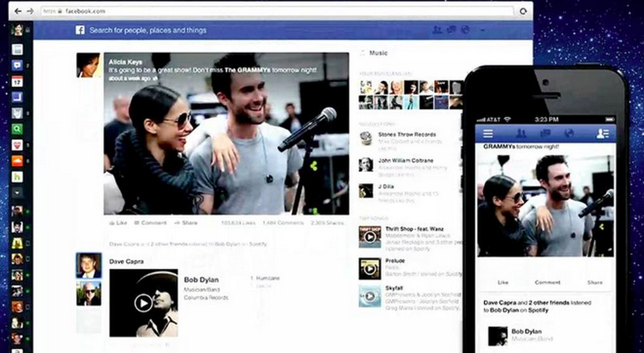Open John William Coltrane suggestion
Viewport: 644px width, 353px height.
click(405, 161)
